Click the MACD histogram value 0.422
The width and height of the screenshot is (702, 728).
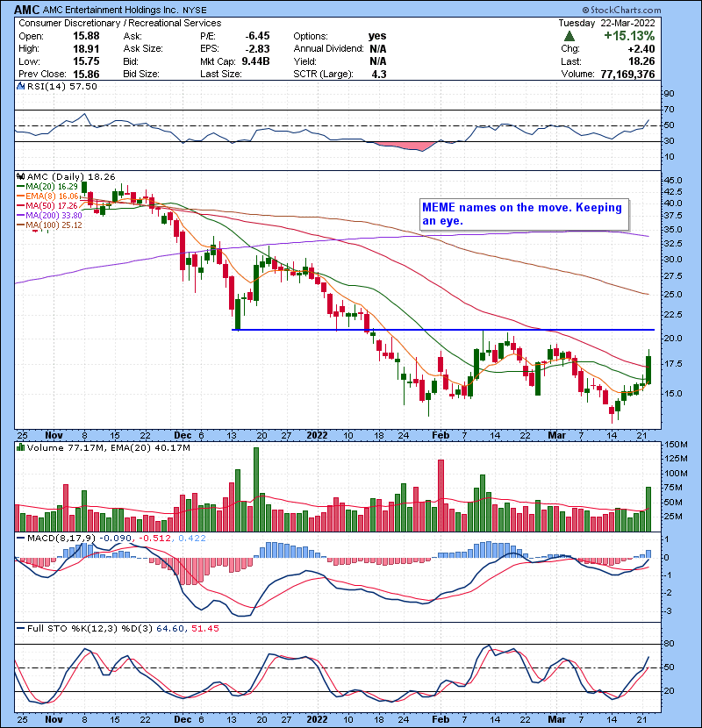(x=192, y=539)
